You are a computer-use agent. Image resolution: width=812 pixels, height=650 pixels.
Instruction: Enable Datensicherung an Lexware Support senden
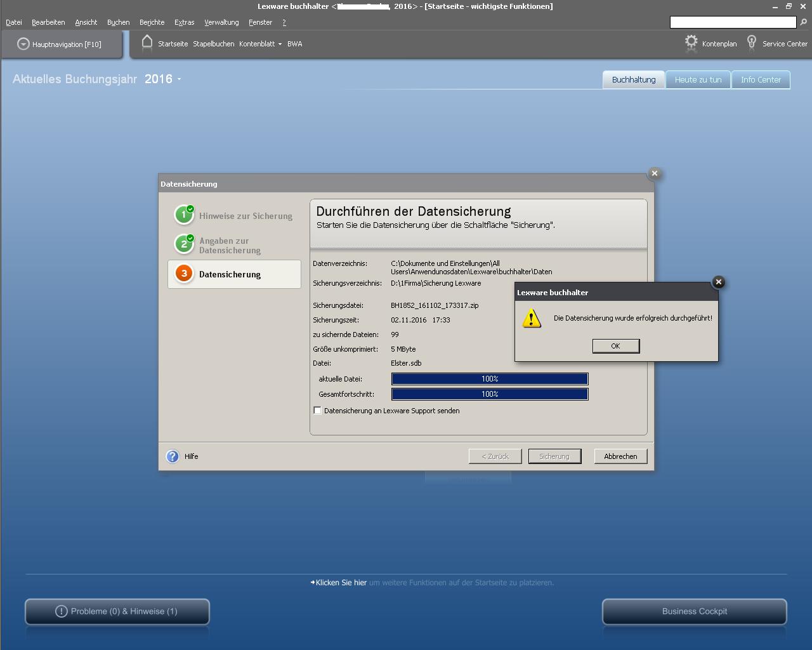tap(317, 411)
